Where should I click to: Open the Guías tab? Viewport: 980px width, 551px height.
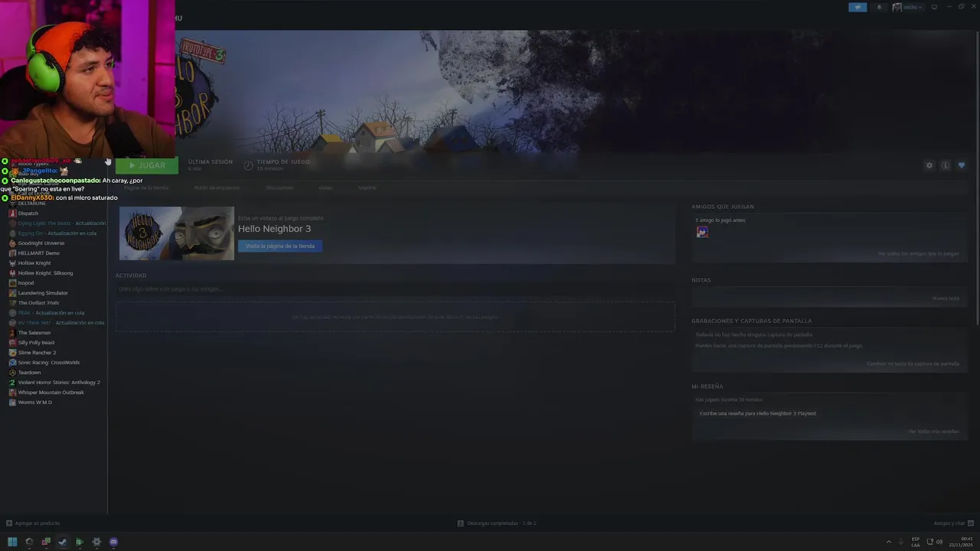pyautogui.click(x=325, y=187)
